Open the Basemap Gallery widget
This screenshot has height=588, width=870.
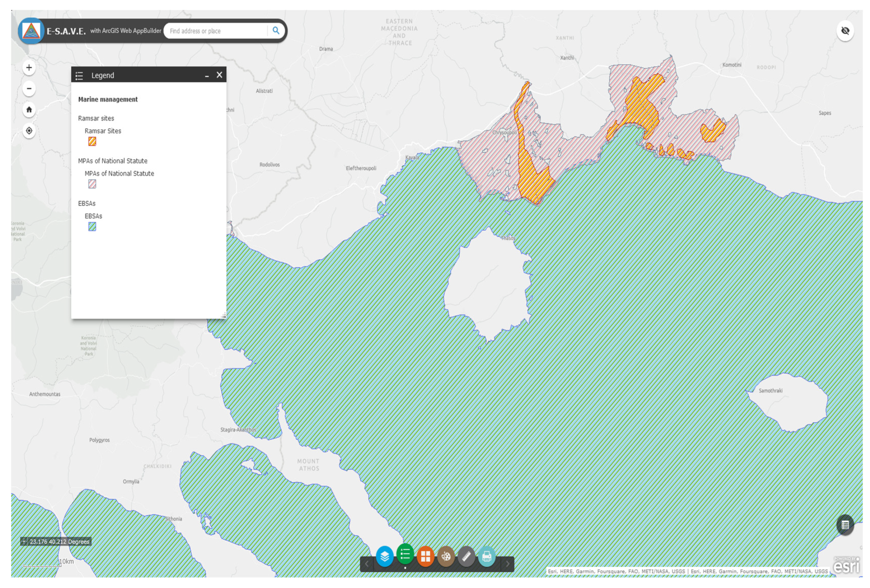[425, 556]
